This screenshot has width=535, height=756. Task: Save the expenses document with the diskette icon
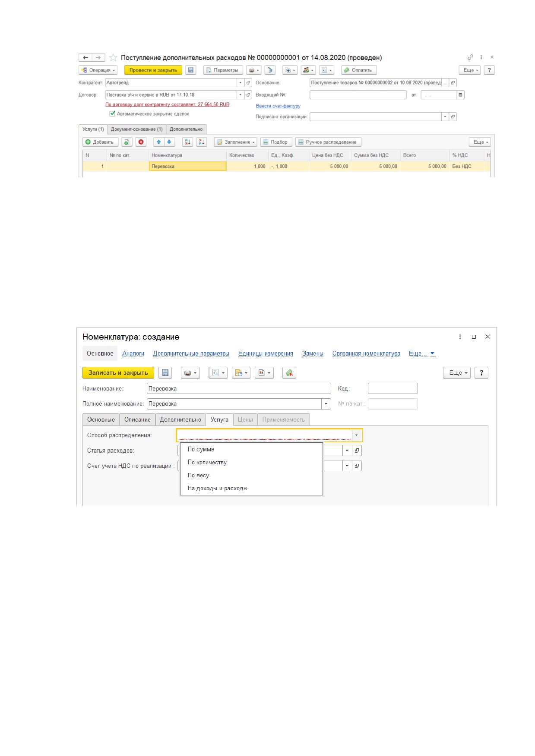click(x=191, y=70)
